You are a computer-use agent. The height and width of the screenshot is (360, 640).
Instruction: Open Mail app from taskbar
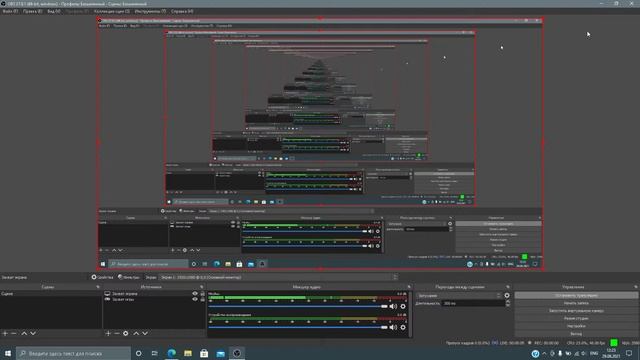(220, 353)
